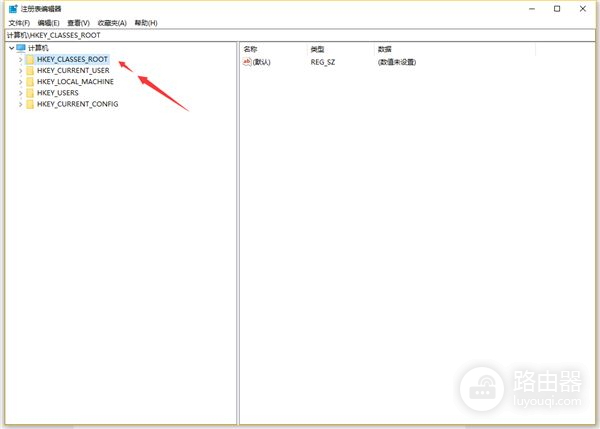Viewport: 600px width, 429px height.
Task: Click the HKEY_USERS folder icon
Action: (30, 93)
